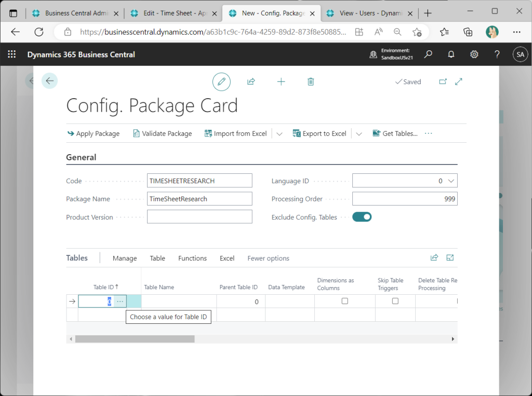Click the Processing Order field
The height and width of the screenshot is (396, 532).
[405, 199]
